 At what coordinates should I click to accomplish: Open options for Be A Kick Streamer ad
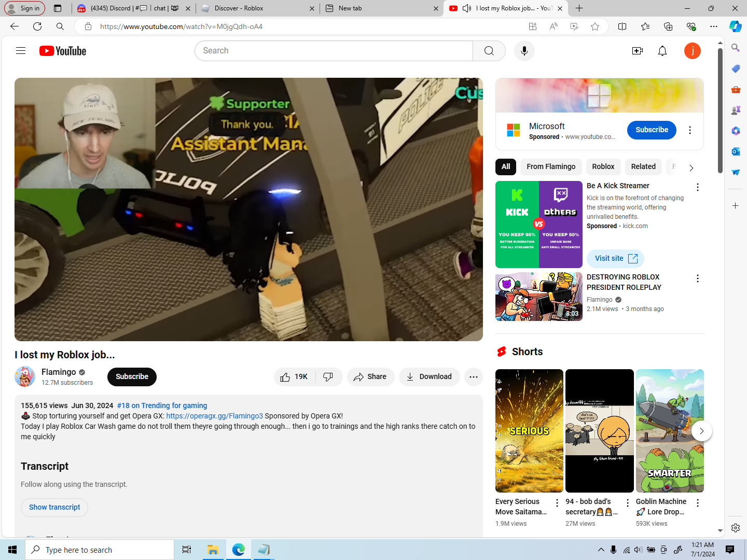[x=698, y=187]
